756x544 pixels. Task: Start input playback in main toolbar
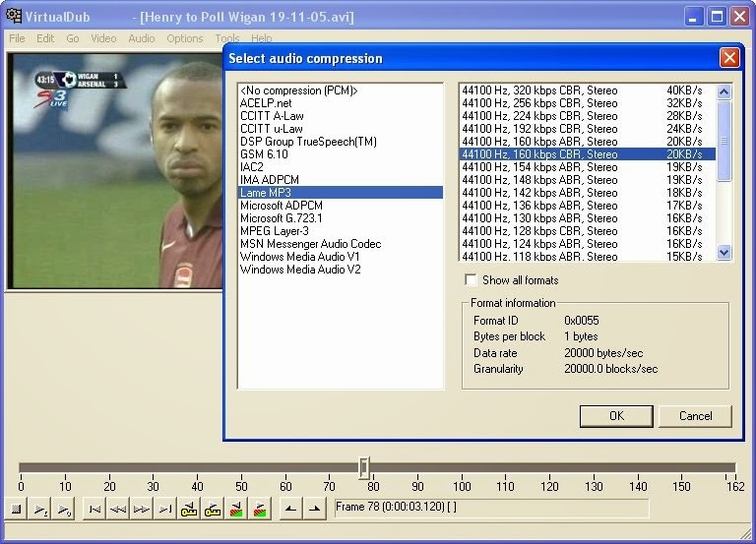click(39, 509)
